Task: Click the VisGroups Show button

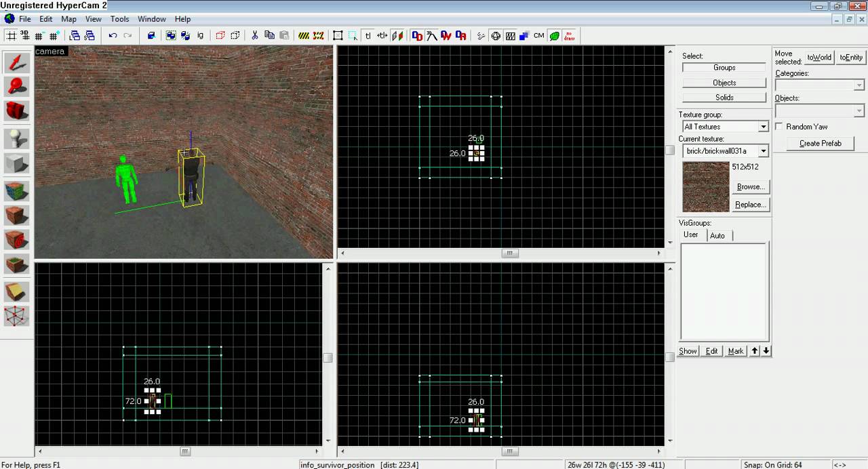Action: click(688, 351)
